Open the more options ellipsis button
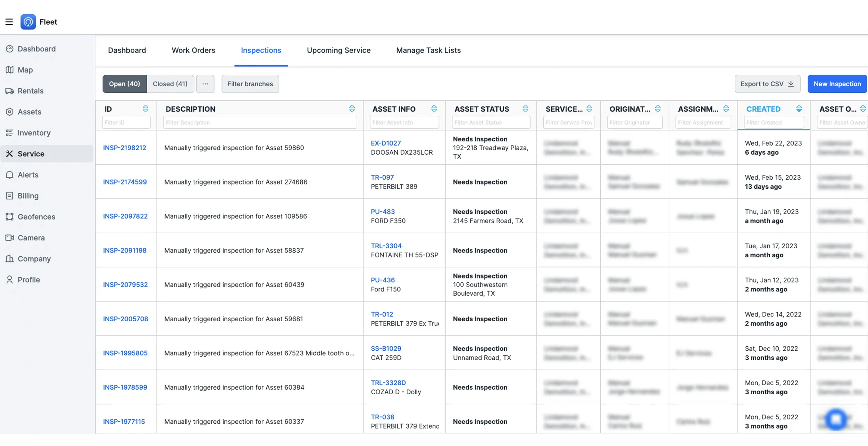This screenshot has height=446, width=868. pos(205,84)
